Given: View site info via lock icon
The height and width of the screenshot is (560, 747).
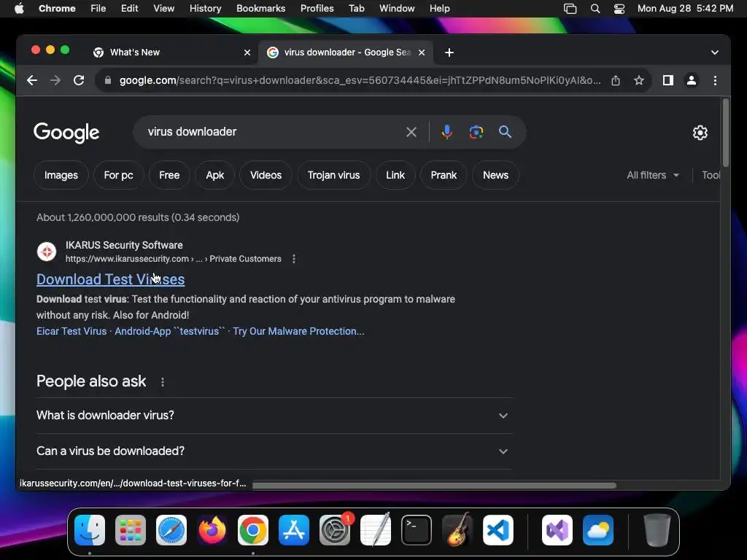Looking at the screenshot, I should pyautogui.click(x=108, y=80).
